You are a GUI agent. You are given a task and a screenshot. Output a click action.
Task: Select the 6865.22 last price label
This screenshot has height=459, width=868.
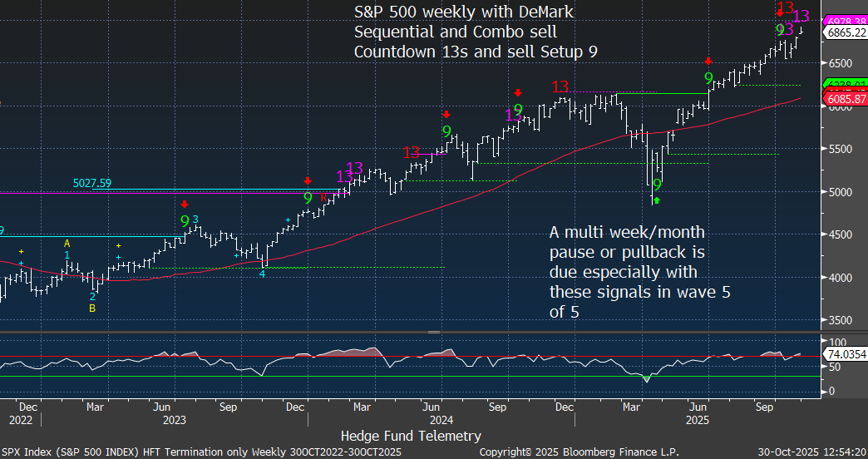pyautogui.click(x=845, y=32)
